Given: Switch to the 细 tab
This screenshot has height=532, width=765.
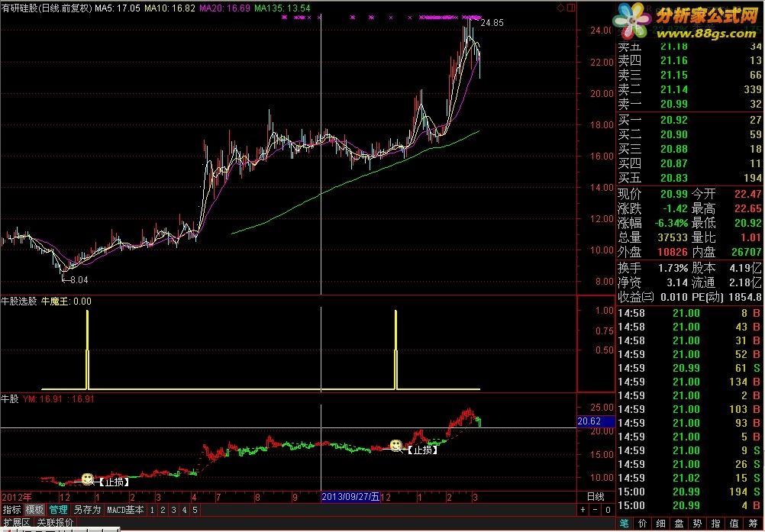Looking at the screenshot, I should coord(660,524).
